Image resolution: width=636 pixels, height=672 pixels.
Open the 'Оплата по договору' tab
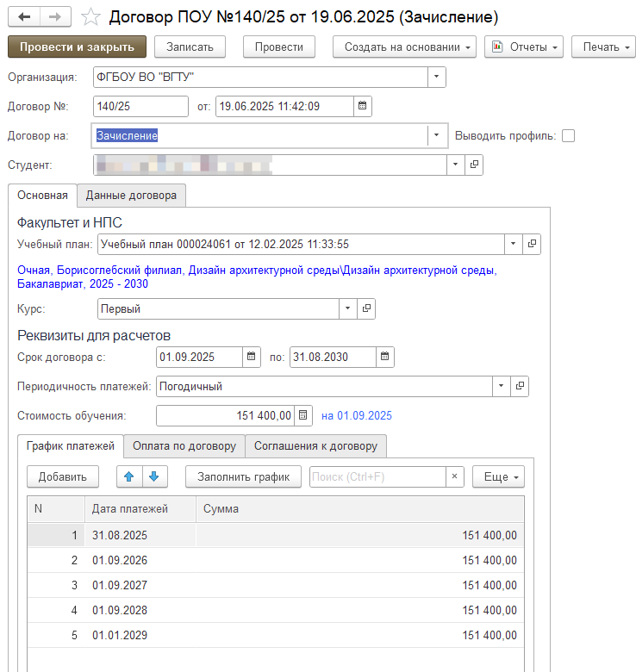point(184,445)
